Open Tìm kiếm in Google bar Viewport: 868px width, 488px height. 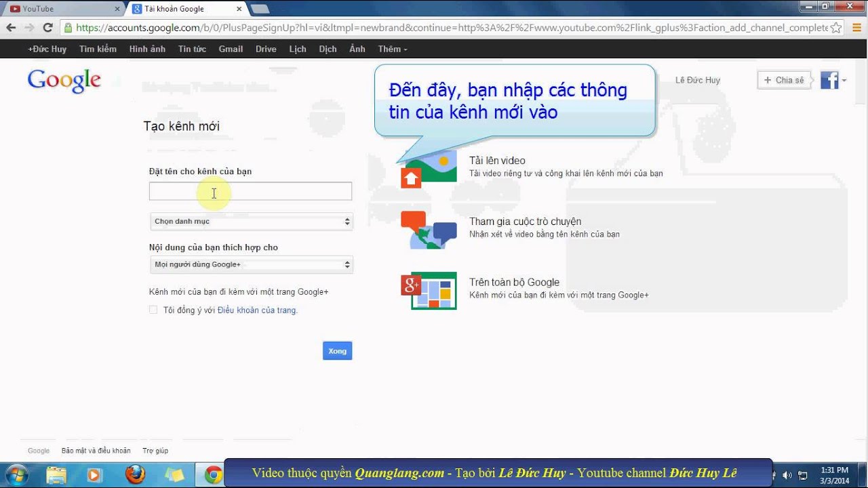click(98, 49)
